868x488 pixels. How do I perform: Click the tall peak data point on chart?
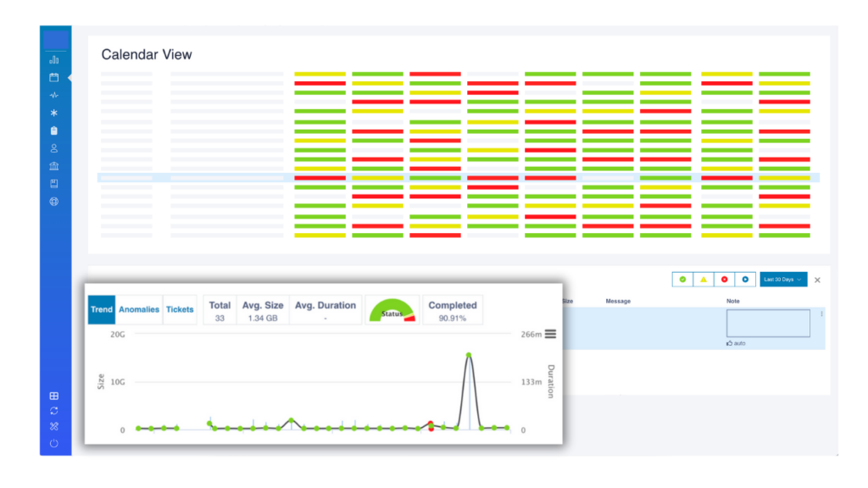coord(469,355)
